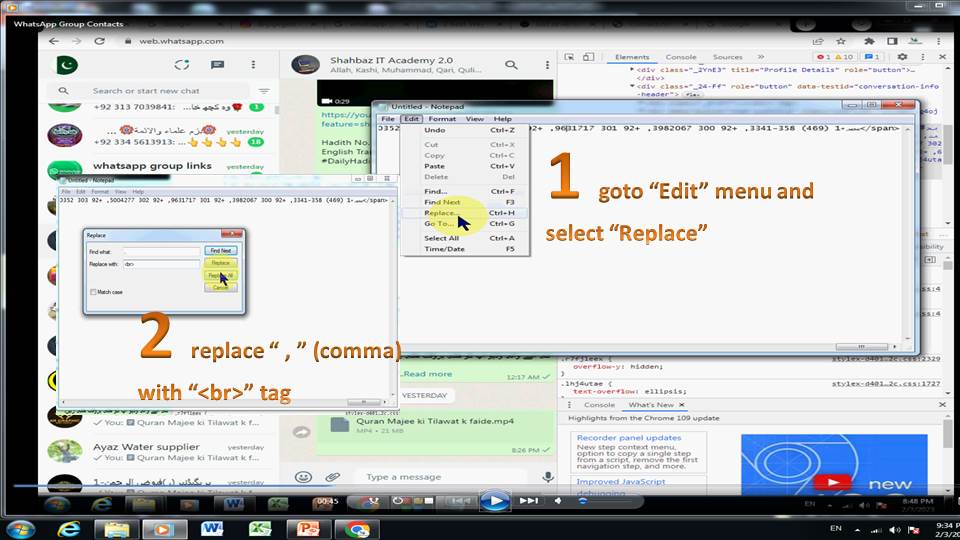Click the attachment paperclip icon
Image resolution: width=960 pixels, height=540 pixels.
coord(332,477)
